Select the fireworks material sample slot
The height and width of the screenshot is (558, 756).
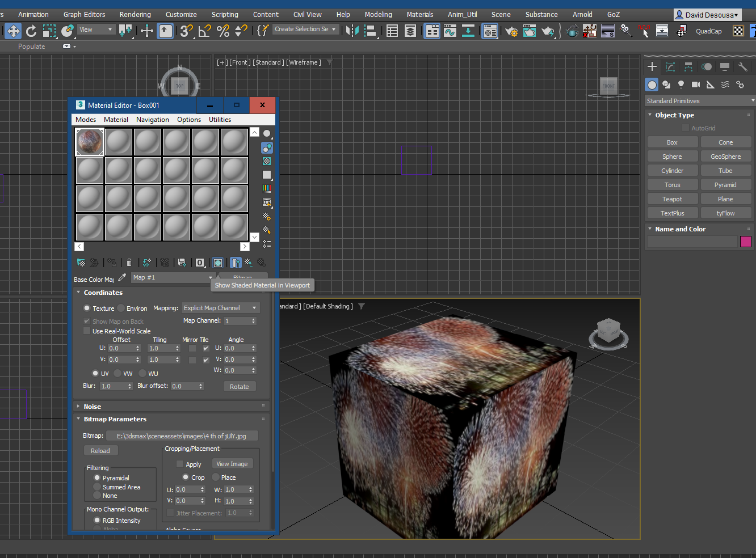pyautogui.click(x=89, y=141)
